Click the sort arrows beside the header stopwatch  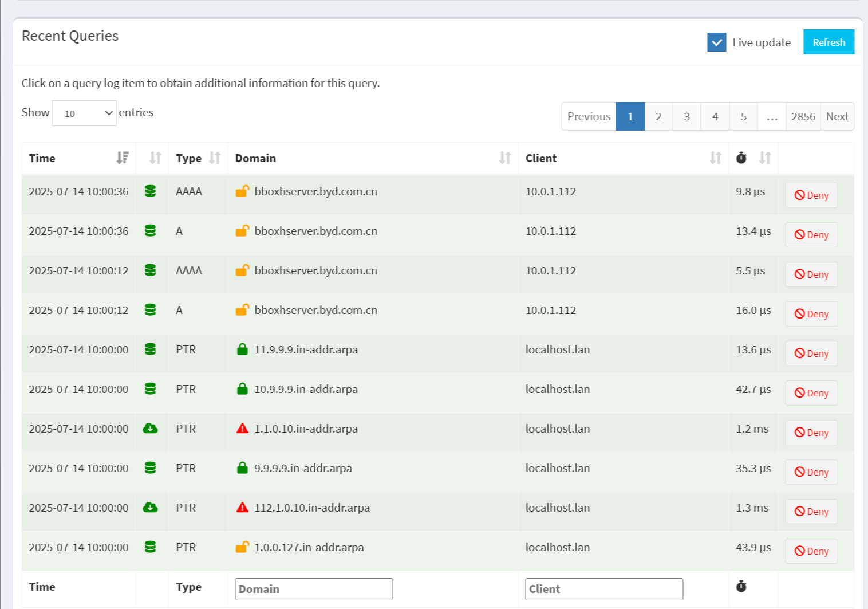point(765,158)
